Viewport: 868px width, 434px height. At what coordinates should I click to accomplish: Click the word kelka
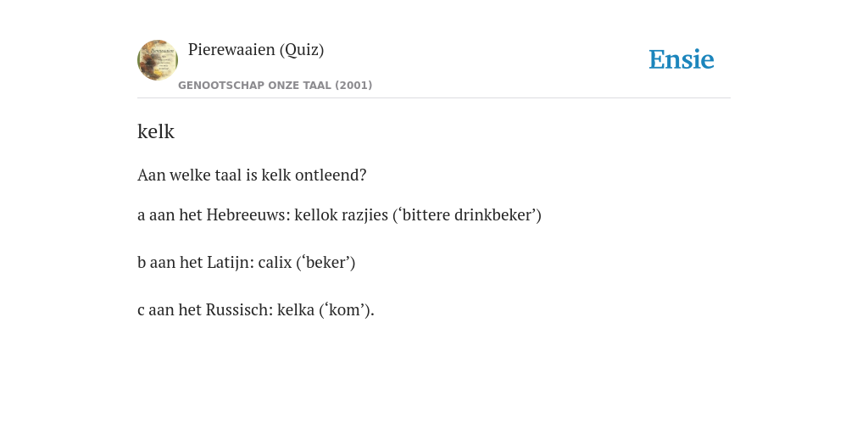pos(296,310)
